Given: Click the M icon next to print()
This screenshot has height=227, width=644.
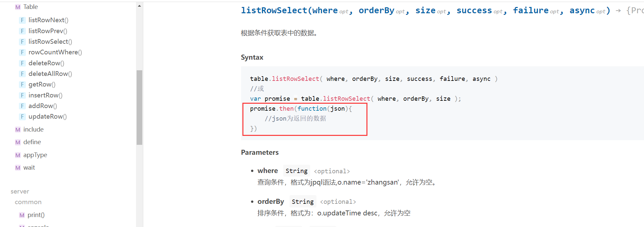Looking at the screenshot, I should [22, 215].
